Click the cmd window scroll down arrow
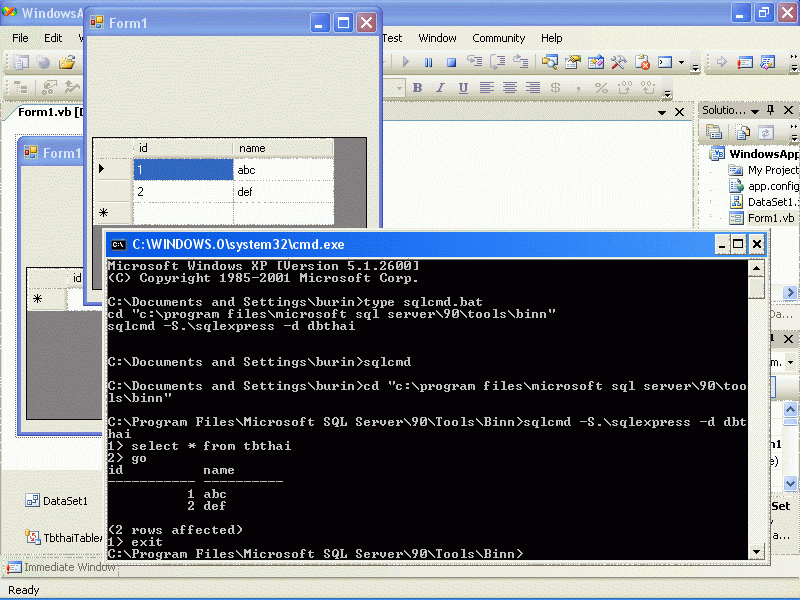The height and width of the screenshot is (600, 800). 756,552
